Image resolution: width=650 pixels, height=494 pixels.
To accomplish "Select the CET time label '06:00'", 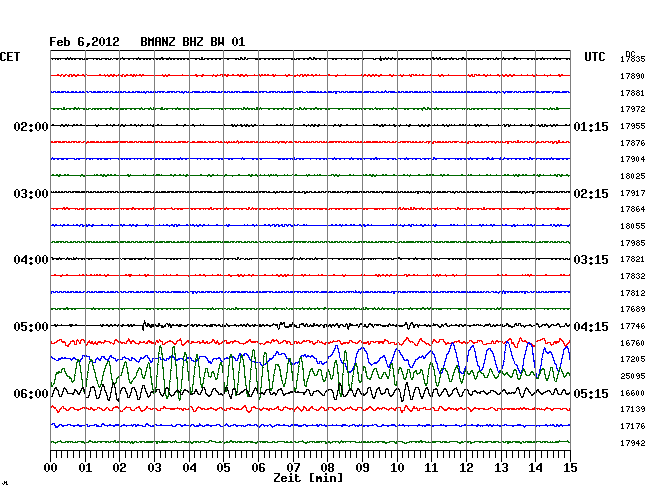I will (x=31, y=393).
